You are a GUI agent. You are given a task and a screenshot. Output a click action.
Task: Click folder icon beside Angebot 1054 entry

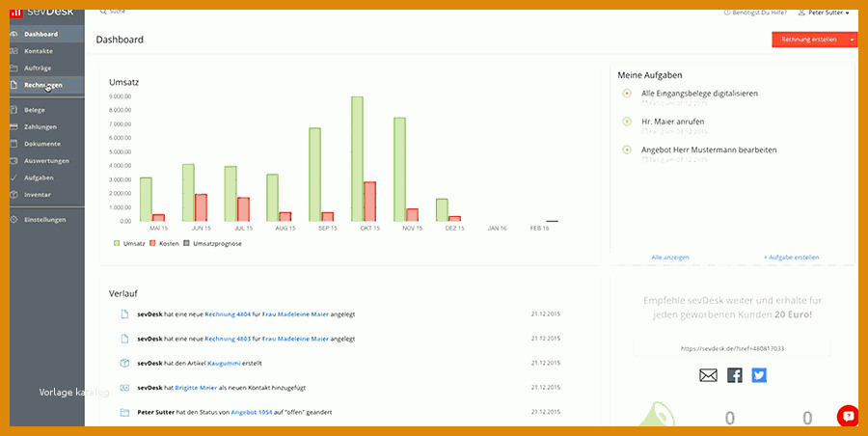tap(124, 412)
